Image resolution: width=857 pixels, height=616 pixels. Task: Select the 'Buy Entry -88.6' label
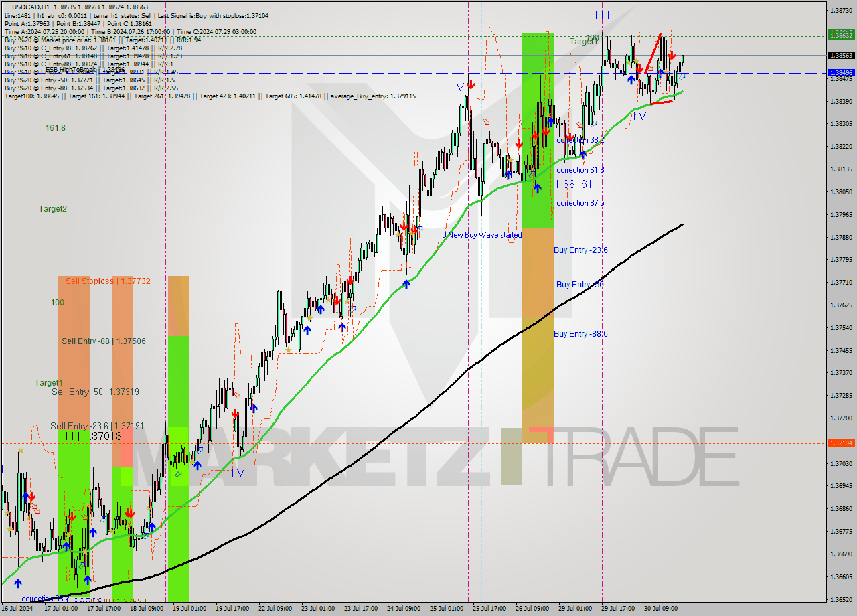(581, 334)
